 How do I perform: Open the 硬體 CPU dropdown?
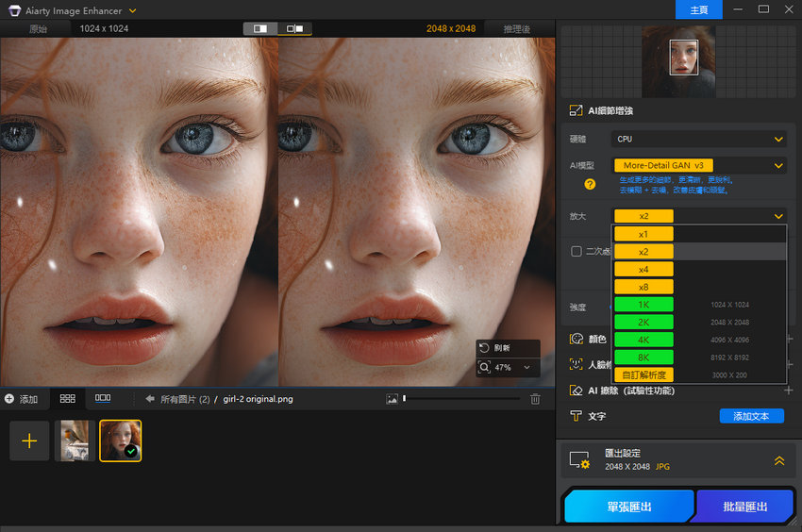tap(698, 140)
